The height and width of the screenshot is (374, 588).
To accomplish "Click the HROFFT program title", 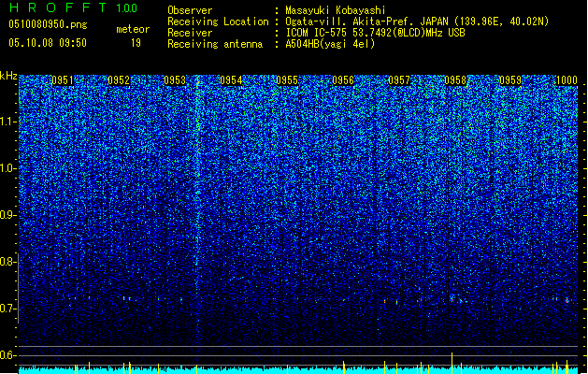I will (x=58, y=7).
